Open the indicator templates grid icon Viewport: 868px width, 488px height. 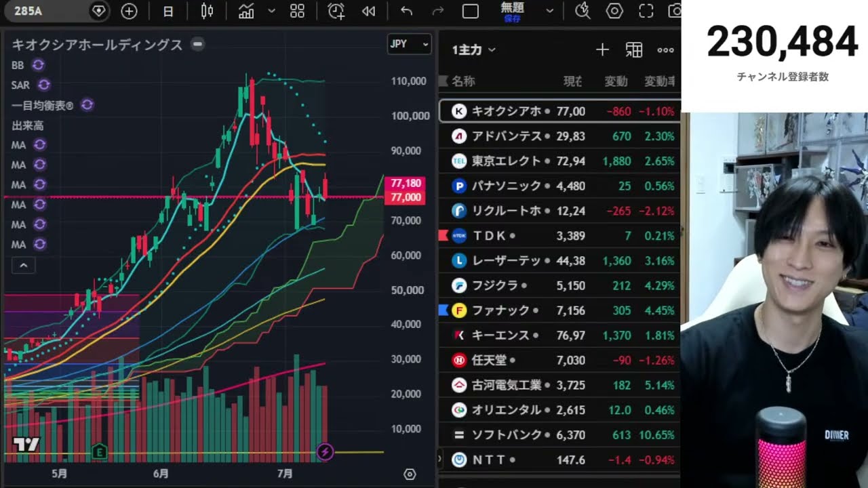297,11
